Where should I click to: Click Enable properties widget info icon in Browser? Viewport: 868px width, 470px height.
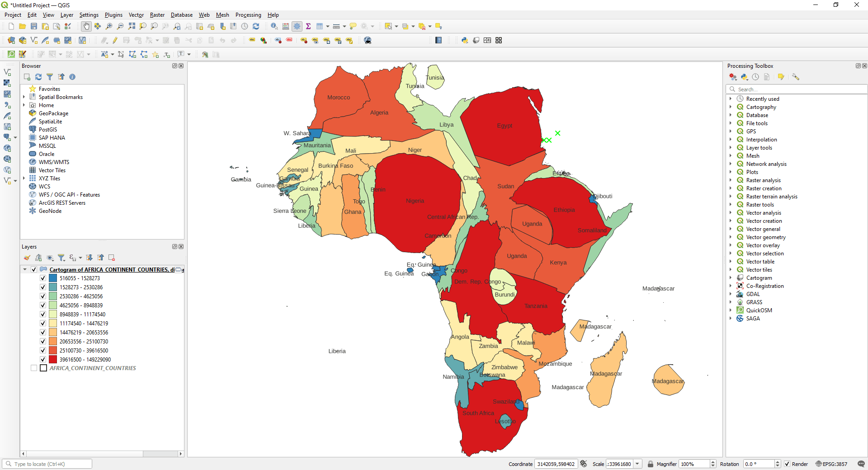(72, 77)
